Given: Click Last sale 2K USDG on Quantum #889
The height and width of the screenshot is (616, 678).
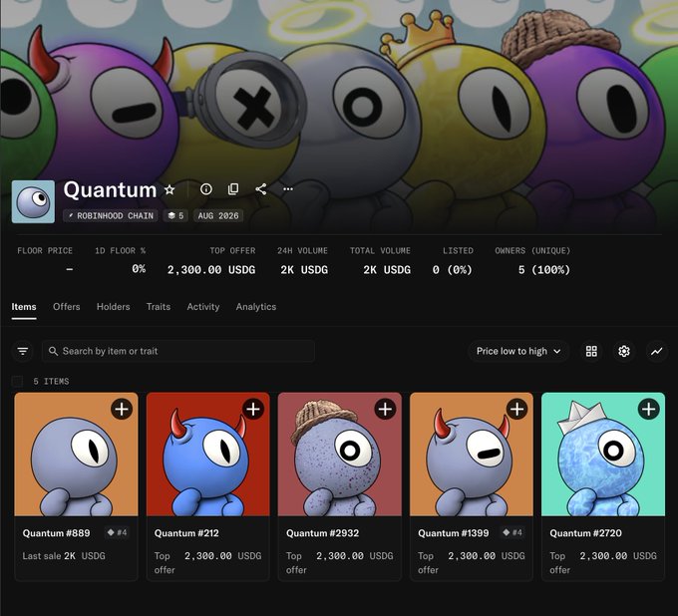Looking at the screenshot, I should point(64,556).
